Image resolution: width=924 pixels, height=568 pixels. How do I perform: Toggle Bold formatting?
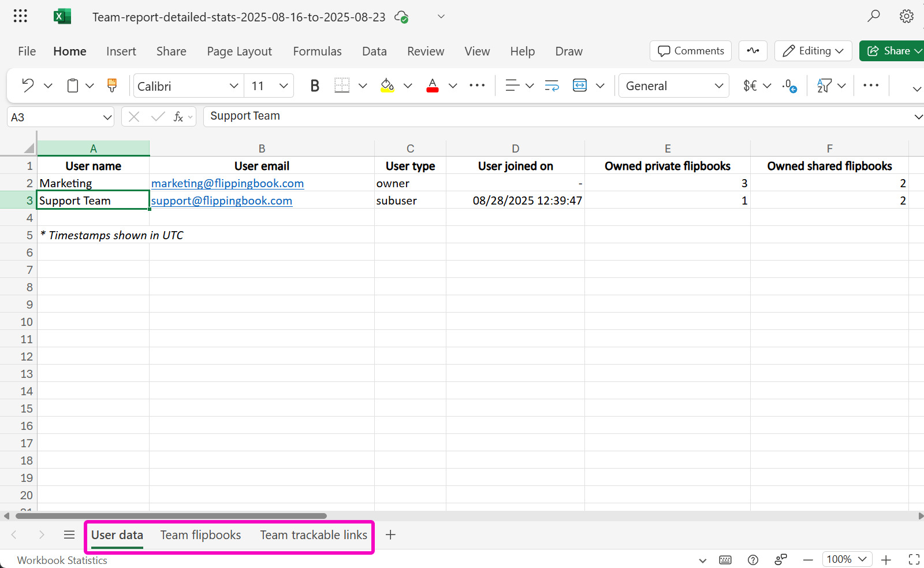(x=315, y=86)
